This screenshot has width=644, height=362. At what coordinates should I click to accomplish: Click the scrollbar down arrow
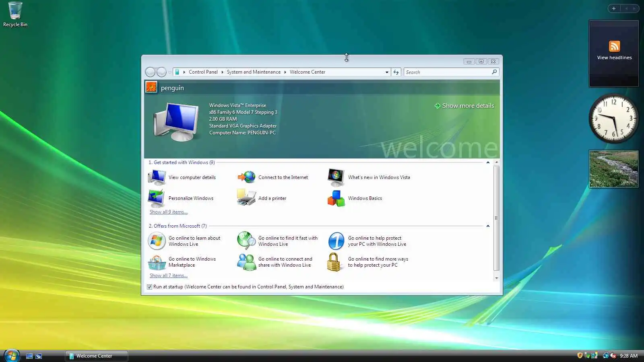tap(496, 278)
